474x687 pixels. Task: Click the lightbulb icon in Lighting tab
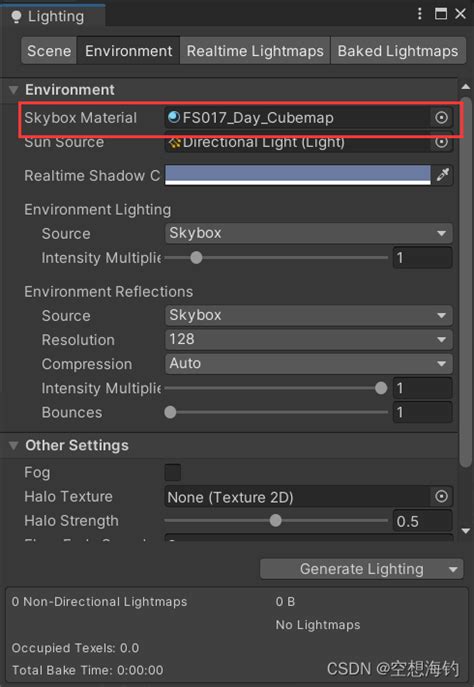point(16,17)
